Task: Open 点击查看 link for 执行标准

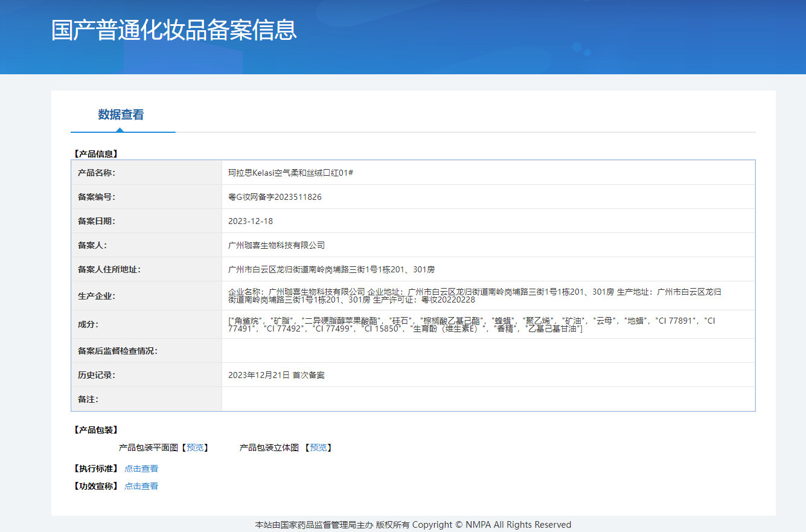Action: [x=141, y=469]
